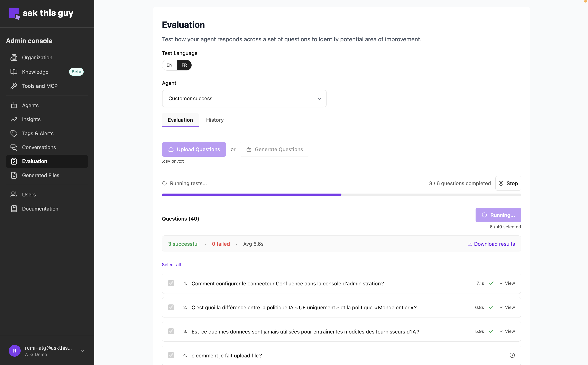Select the Tools and MCP wrench icon
The width and height of the screenshot is (588, 365).
coord(14,86)
